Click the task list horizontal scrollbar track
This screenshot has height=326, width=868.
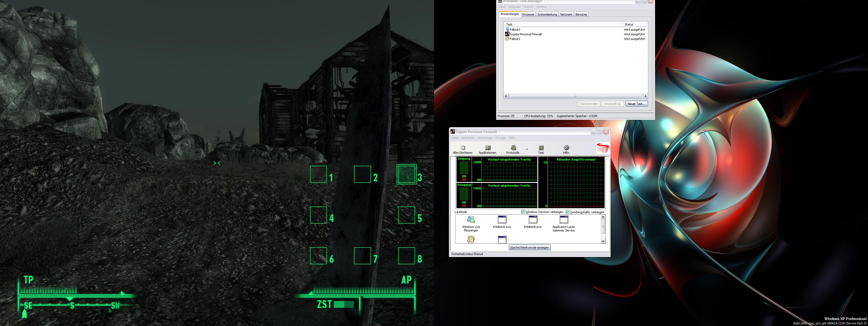point(576,96)
